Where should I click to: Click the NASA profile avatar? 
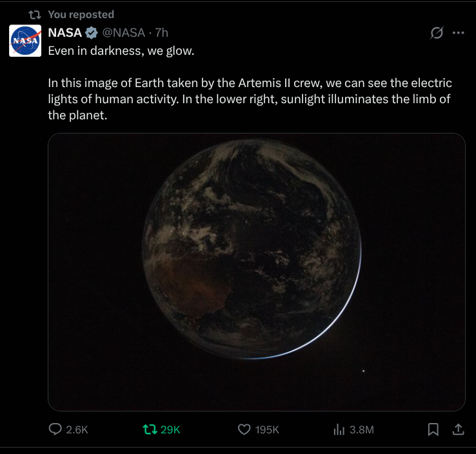pos(25,41)
